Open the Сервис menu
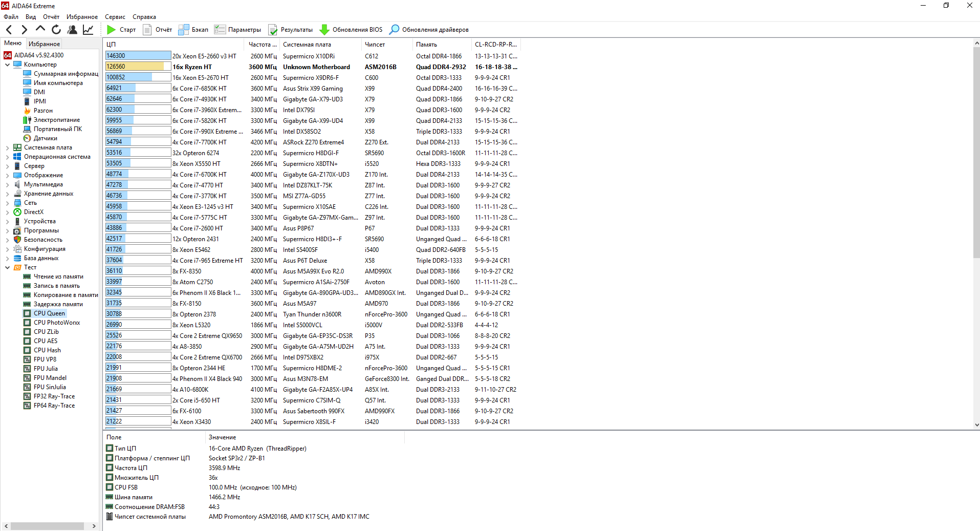The width and height of the screenshot is (980, 531). tap(115, 17)
